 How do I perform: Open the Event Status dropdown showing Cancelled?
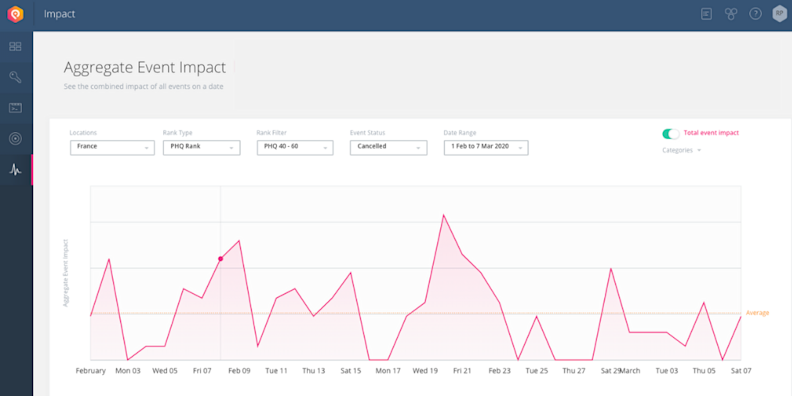388,147
